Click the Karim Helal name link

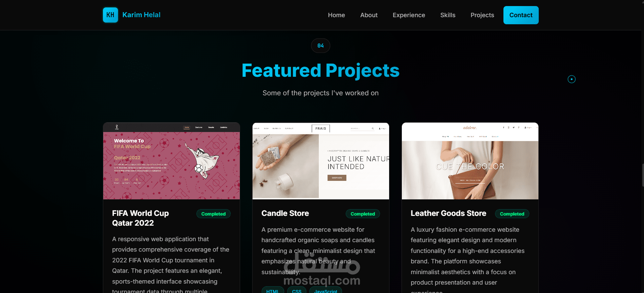coord(141,15)
